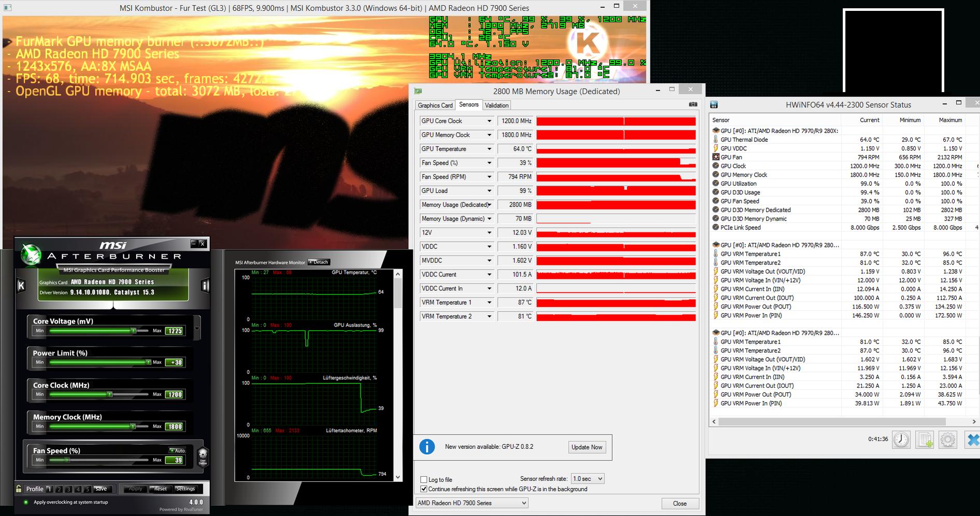Uncheck Continue refreshing in background in GPU-Z
Image resolution: width=980 pixels, height=516 pixels.
[x=424, y=489]
